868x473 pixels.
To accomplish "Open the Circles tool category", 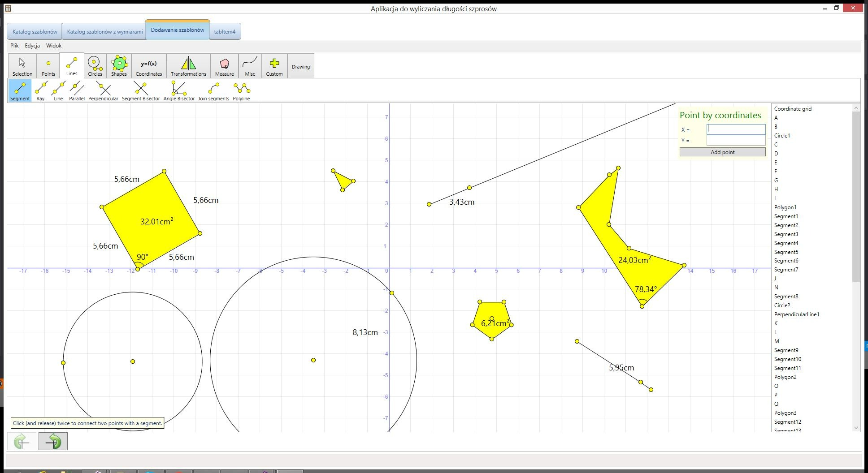I will [95, 66].
